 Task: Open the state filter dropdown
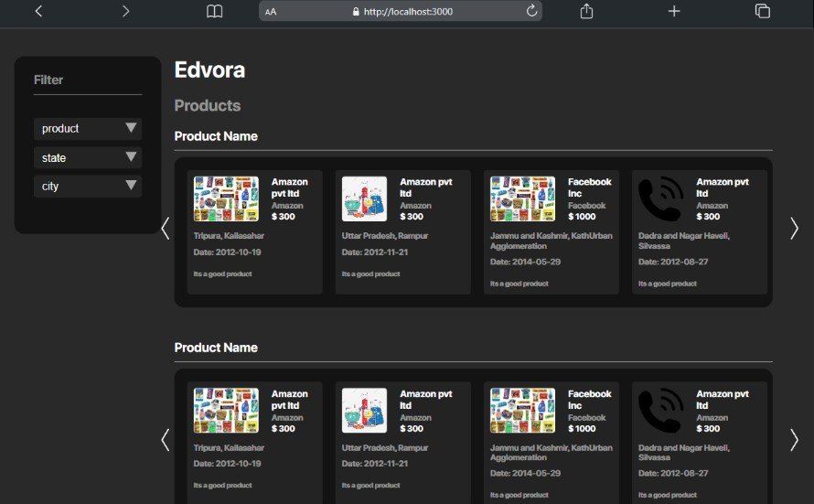coord(88,157)
